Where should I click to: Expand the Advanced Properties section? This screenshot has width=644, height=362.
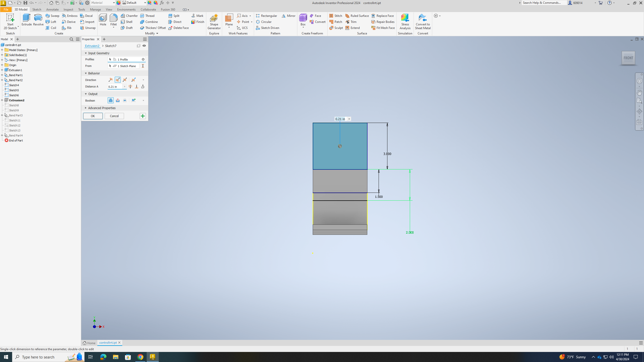coord(86,108)
